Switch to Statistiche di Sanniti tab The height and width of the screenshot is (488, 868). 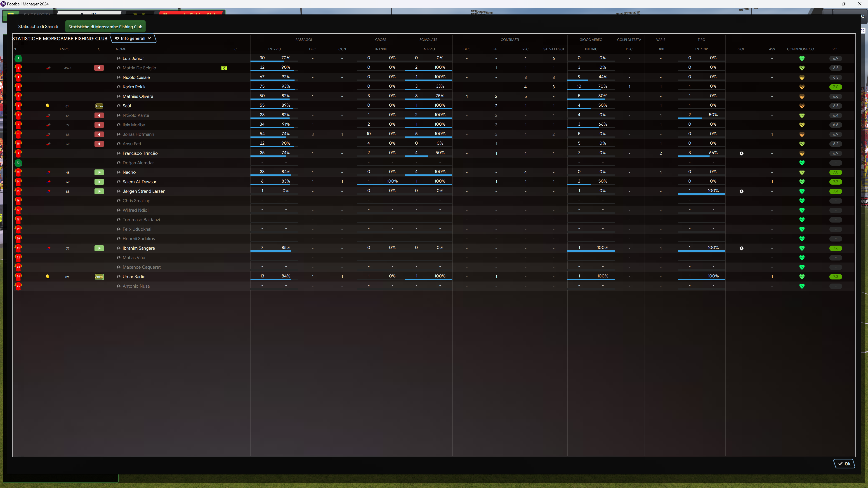[x=38, y=27]
